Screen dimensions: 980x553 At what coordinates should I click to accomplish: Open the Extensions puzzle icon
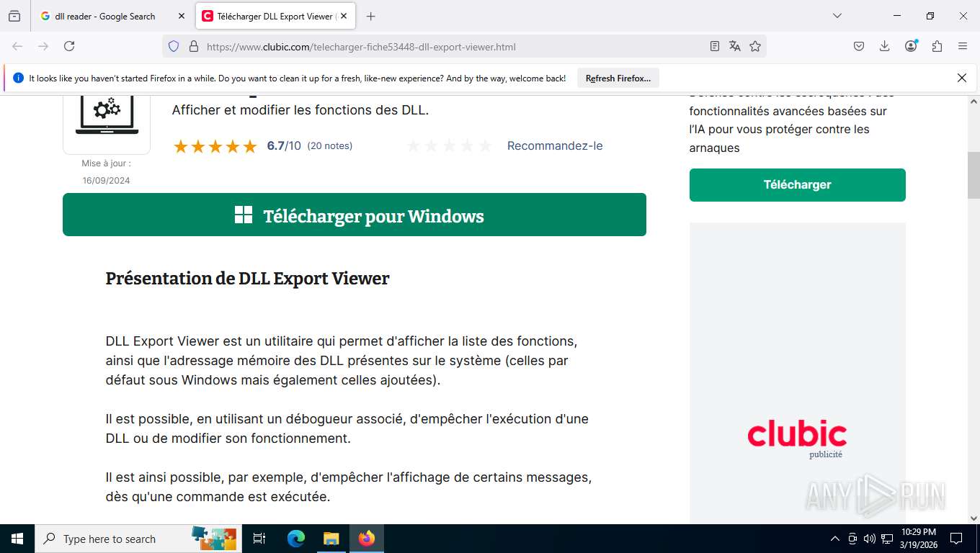point(937,46)
